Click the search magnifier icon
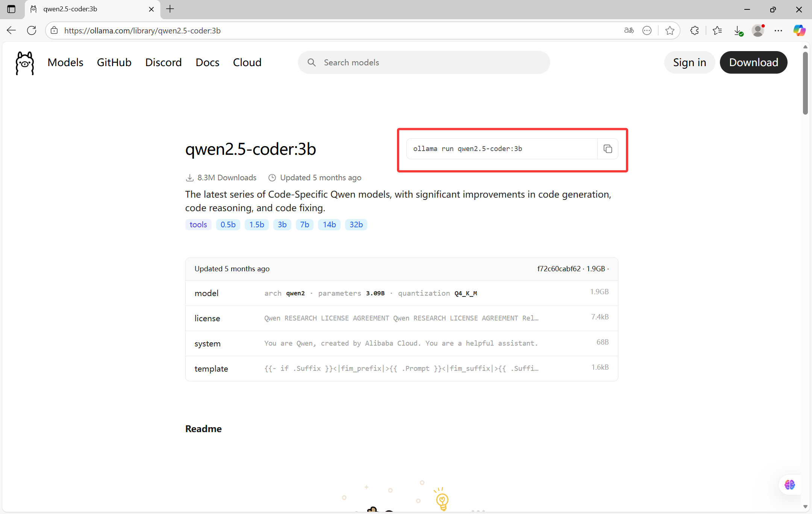812x514 pixels. (312, 62)
